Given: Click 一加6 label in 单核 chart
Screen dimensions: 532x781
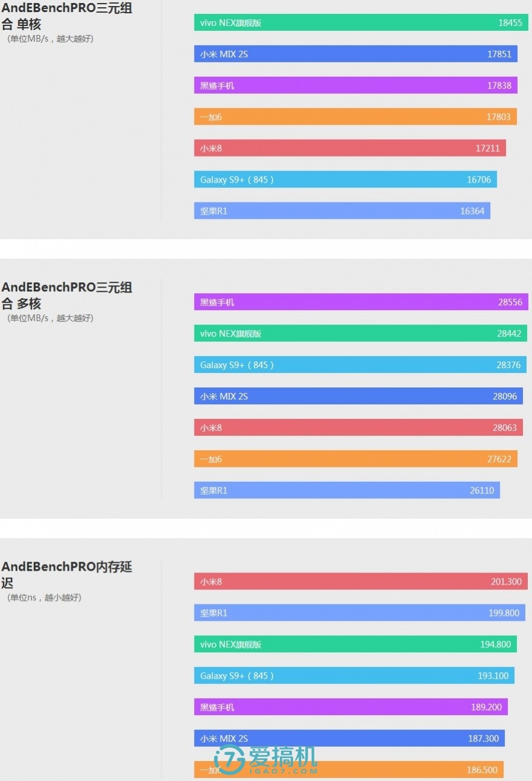Looking at the screenshot, I should tap(211, 117).
